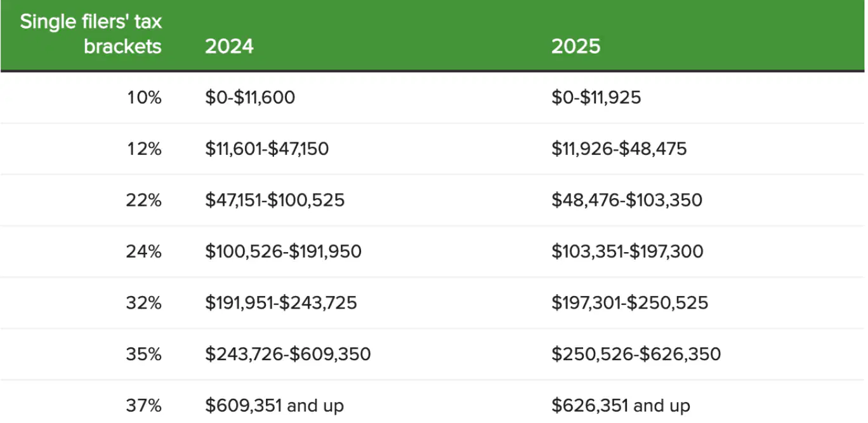The height and width of the screenshot is (423, 868).
Task: Click the 10% bracket row label
Action: pos(144,98)
